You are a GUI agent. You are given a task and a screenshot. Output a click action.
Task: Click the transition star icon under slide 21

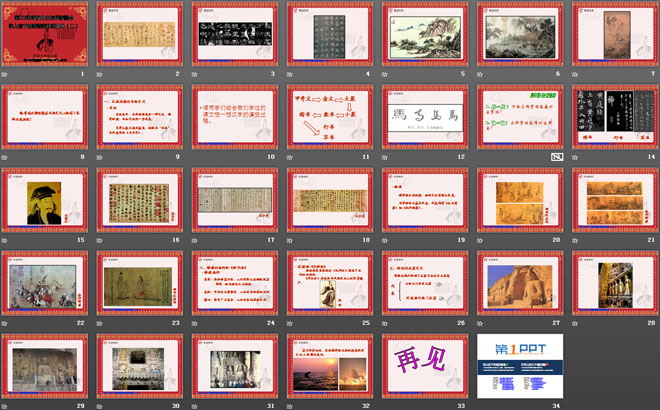click(575, 240)
